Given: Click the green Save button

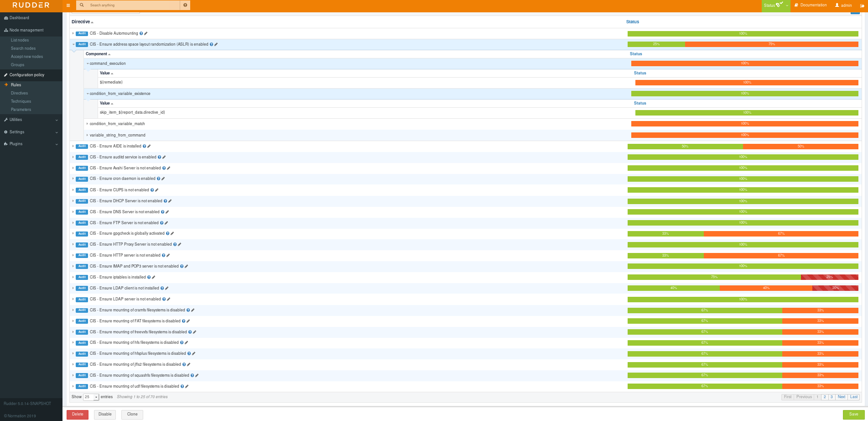Looking at the screenshot, I should pyautogui.click(x=853, y=414).
